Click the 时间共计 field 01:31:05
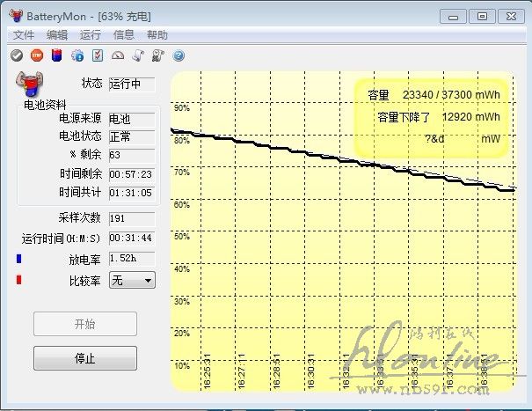The width and height of the screenshot is (532, 411). 132,193
